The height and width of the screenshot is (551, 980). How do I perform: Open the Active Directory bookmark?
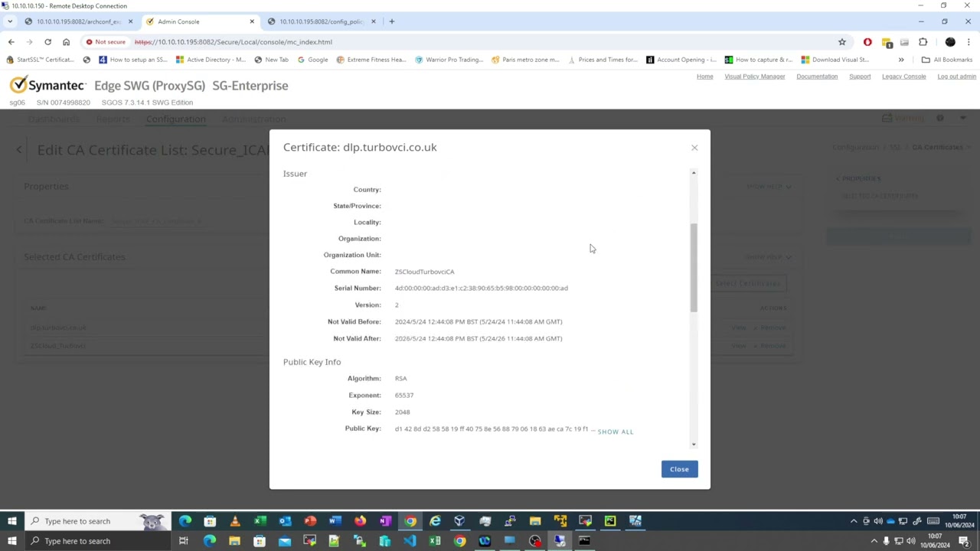(x=211, y=60)
